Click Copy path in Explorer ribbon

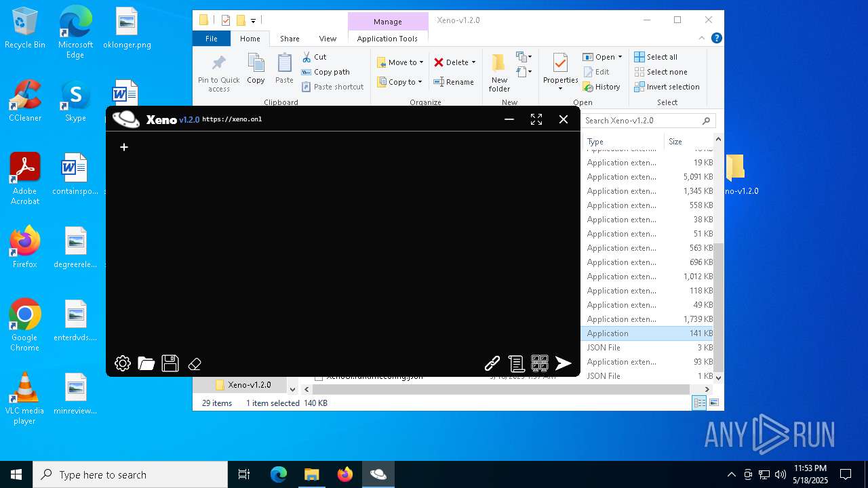[325, 72]
